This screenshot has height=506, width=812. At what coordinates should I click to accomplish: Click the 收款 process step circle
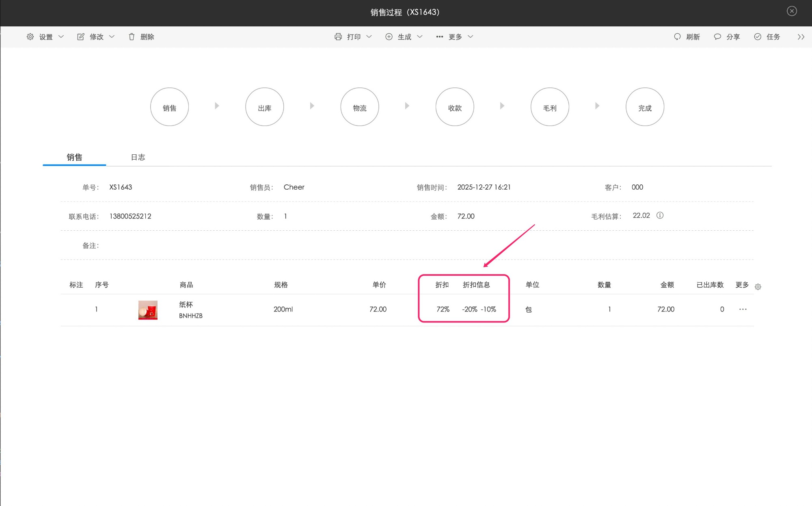point(455,107)
